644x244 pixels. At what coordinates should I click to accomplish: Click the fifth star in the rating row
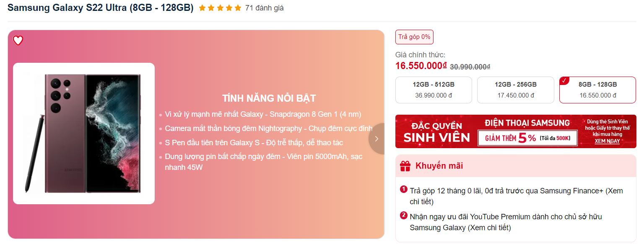238,8
